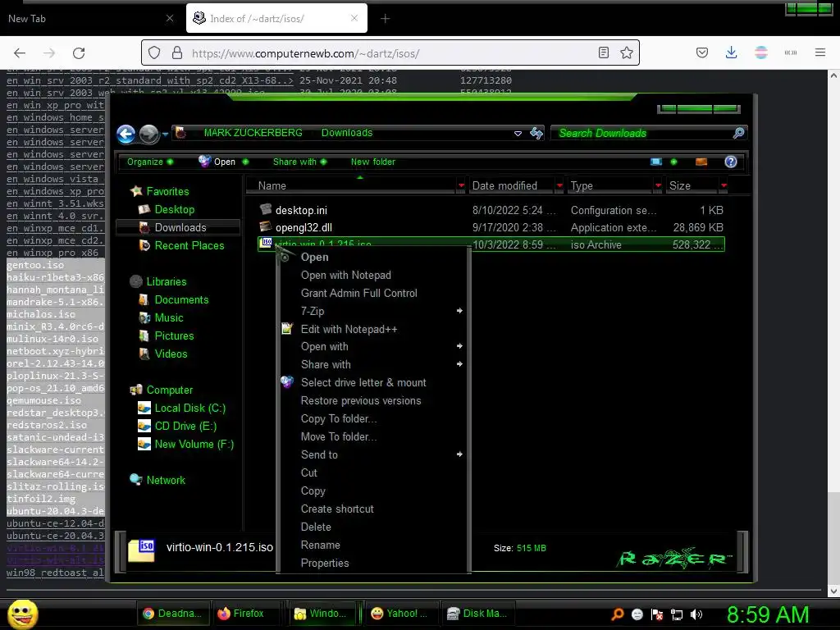Screen dimensions: 840x630
Task: Click the refresh icon in Explorer address bar
Action: (536, 133)
